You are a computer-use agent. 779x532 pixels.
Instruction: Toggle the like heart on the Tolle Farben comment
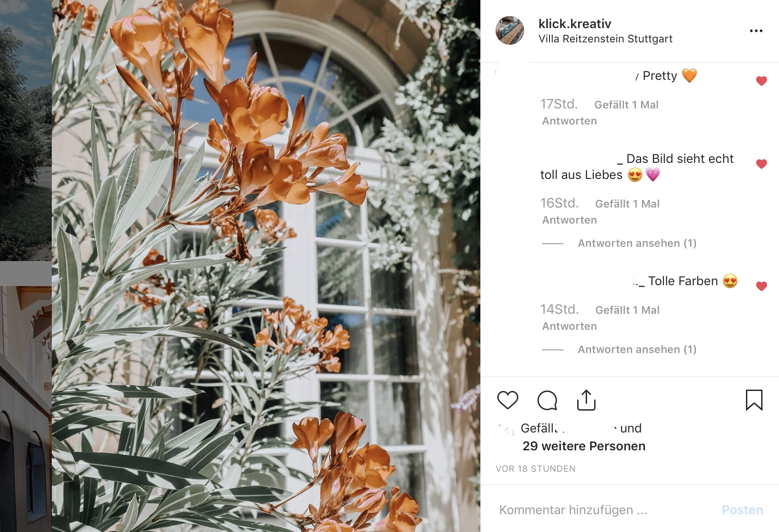tap(762, 286)
